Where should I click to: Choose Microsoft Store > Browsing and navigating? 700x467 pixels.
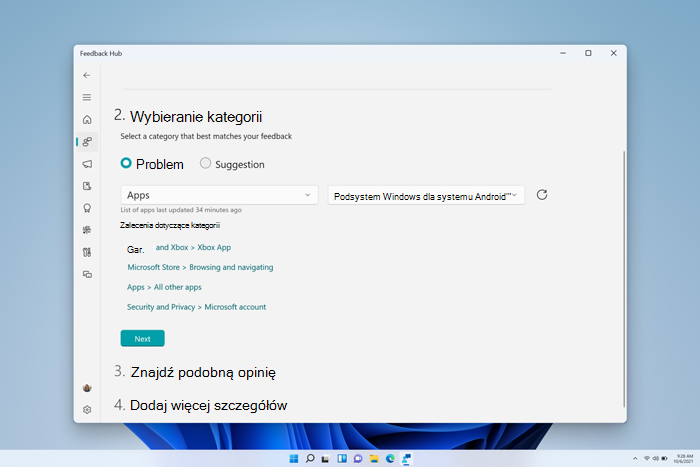(200, 267)
